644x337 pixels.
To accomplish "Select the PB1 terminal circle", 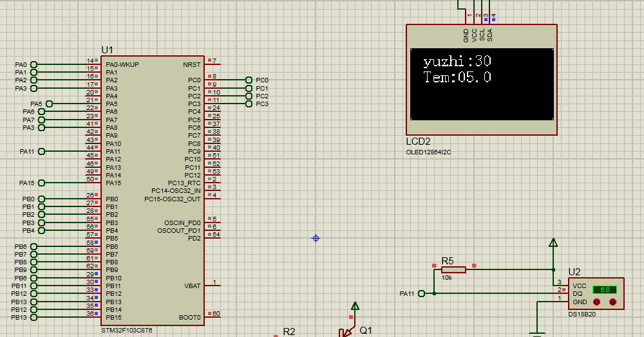I will [41, 206].
